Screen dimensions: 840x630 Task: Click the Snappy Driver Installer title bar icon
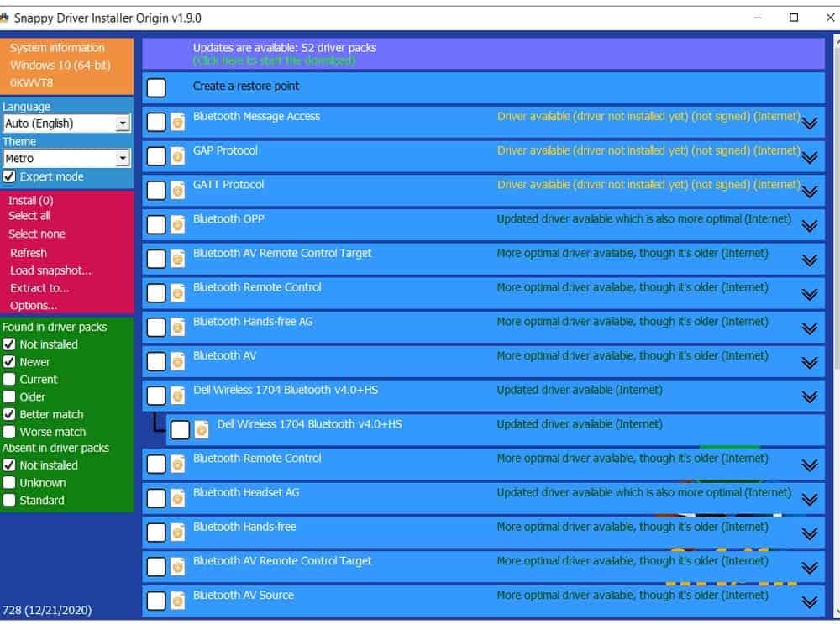(x=4, y=18)
